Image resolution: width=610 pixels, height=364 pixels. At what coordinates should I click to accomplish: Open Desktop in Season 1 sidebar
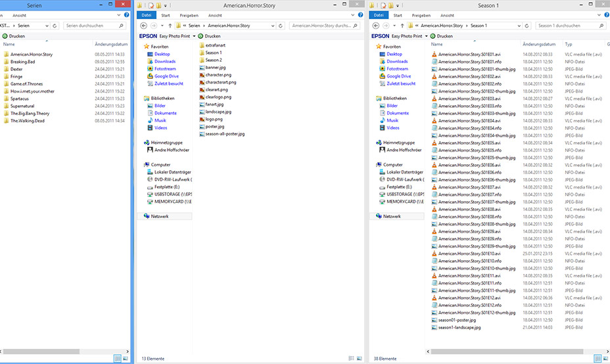click(390, 54)
